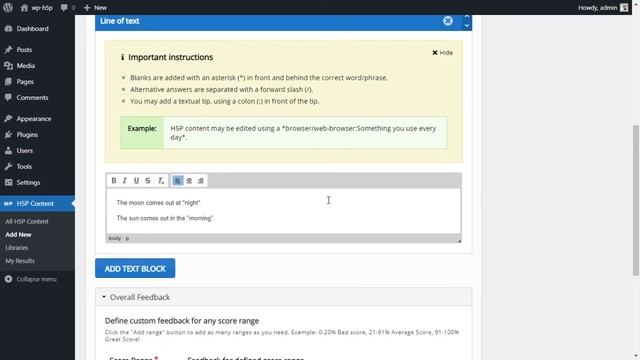The height and width of the screenshot is (360, 640).
Task: Center align the text
Action: (x=189, y=180)
